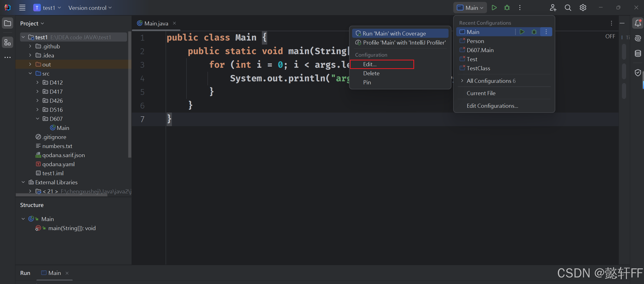The height and width of the screenshot is (284, 644).
Task: Open the main hamburger menu
Action: 22,8
